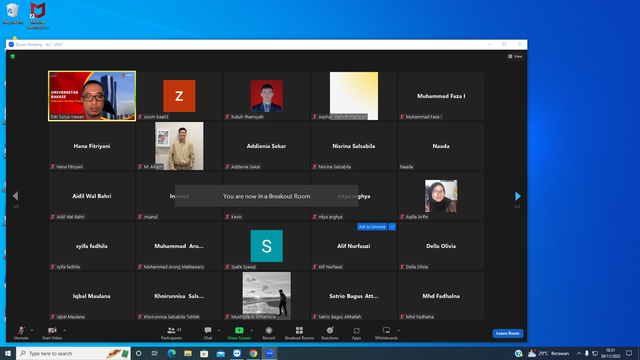Open the View layout menu
The height and width of the screenshot is (360, 640).
coord(515,56)
